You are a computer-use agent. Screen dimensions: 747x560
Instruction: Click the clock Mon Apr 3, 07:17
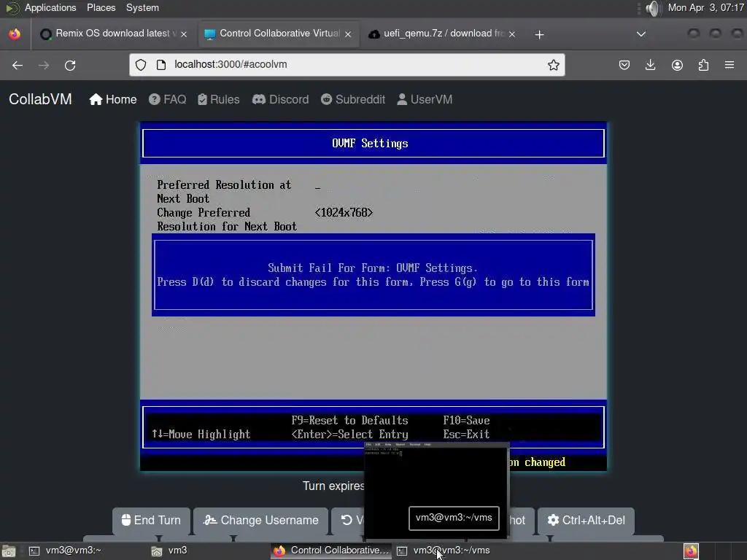click(x=705, y=7)
